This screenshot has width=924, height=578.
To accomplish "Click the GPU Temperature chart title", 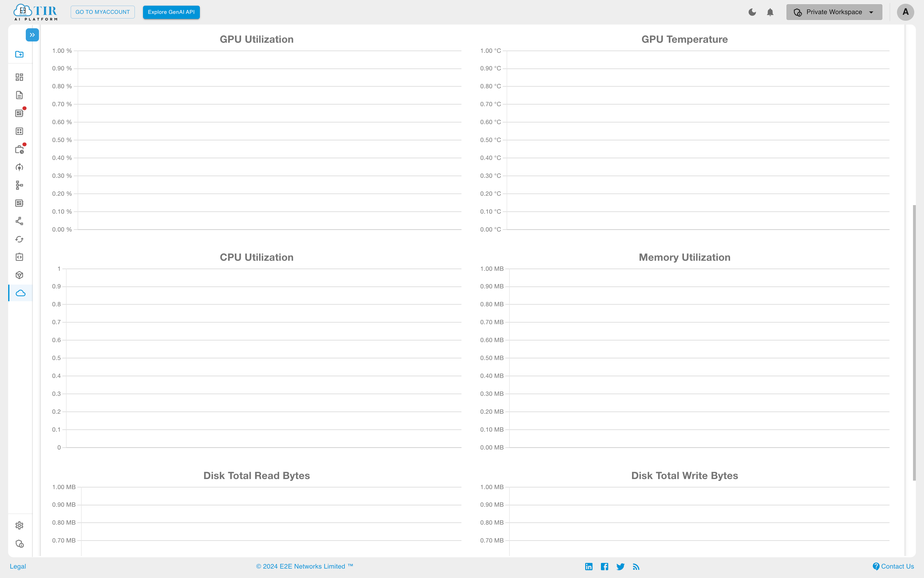I will tap(685, 39).
